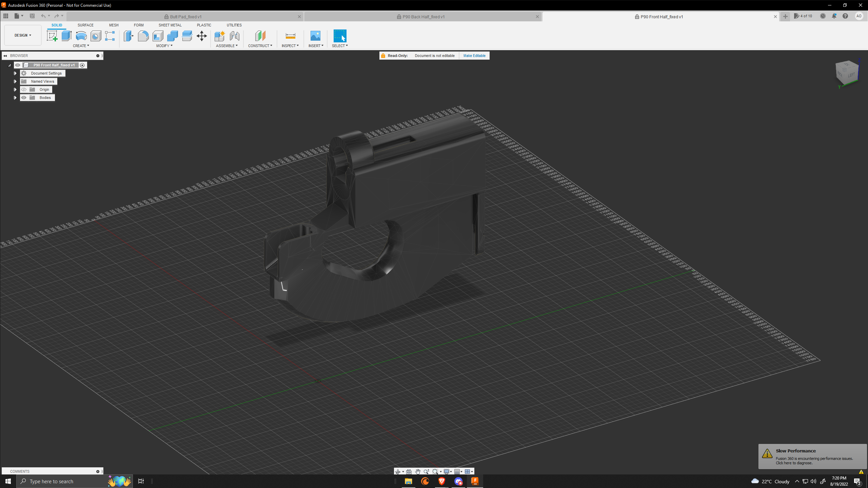Click the Zoom Window fit icon
This screenshot has width=868, height=488.
(x=435, y=471)
